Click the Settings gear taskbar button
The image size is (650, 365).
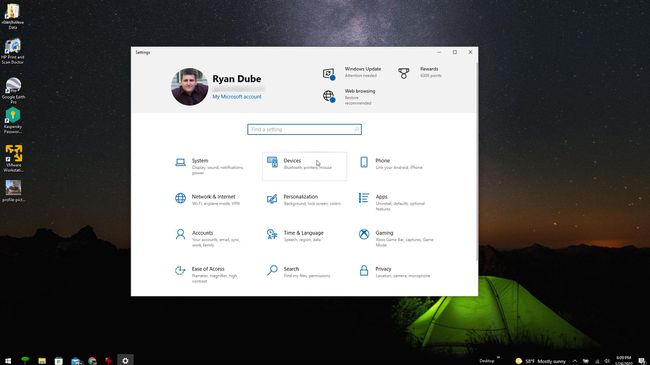125,360
